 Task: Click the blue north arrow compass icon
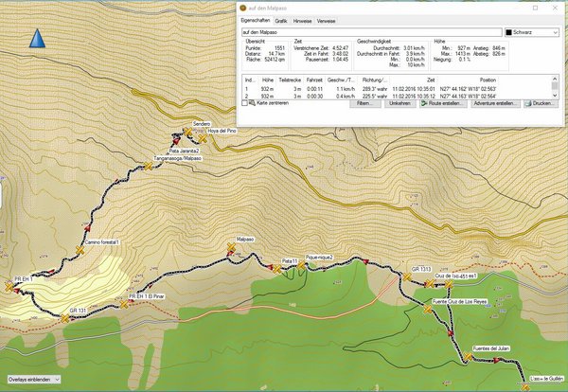(x=38, y=39)
